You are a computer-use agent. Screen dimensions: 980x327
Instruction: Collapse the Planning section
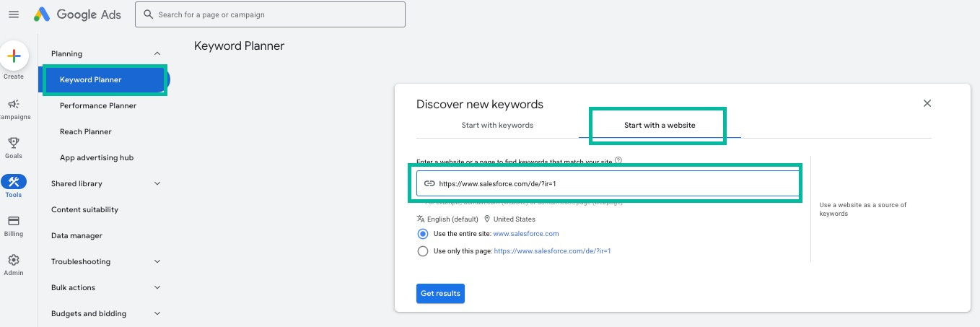point(157,53)
